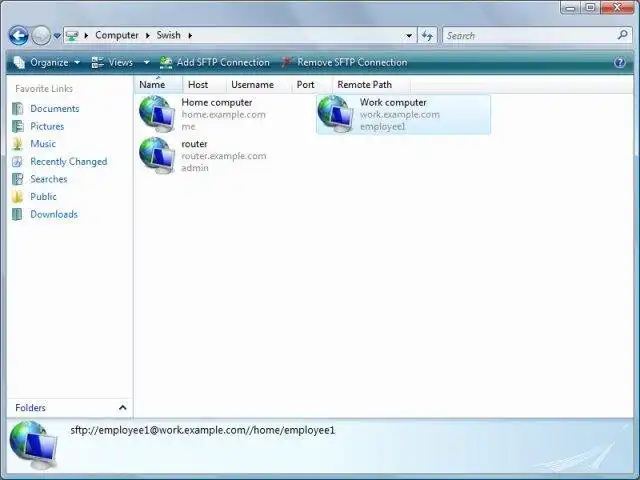Expand the address bar history dropdown
This screenshot has width=640, height=480.
[409, 36]
